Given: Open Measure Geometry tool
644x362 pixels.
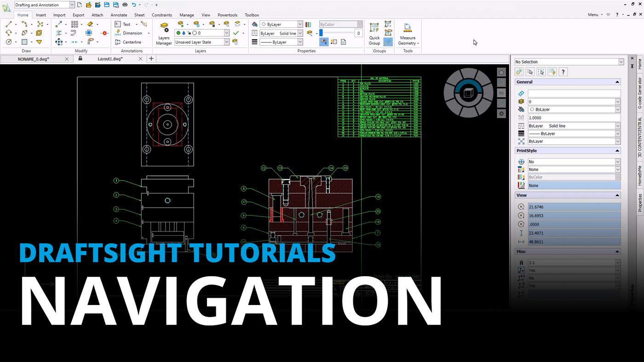Looking at the screenshot, I should (408, 33).
